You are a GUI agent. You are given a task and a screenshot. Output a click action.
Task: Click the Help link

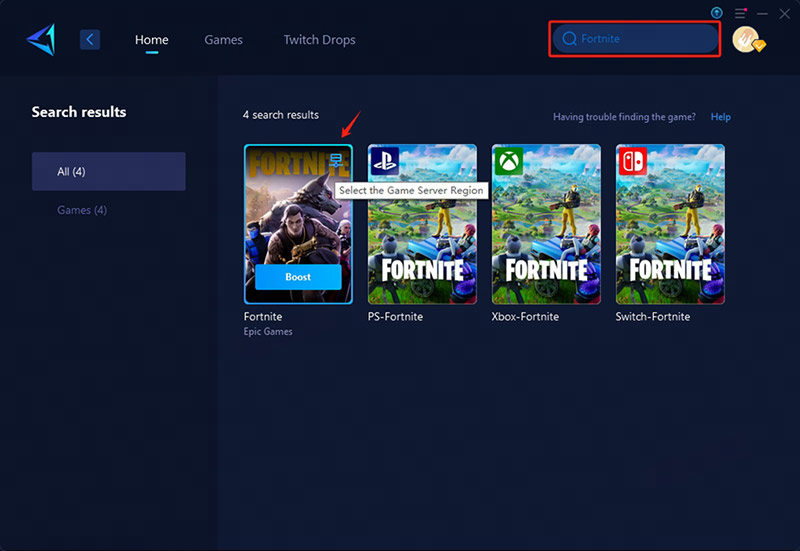(x=720, y=117)
